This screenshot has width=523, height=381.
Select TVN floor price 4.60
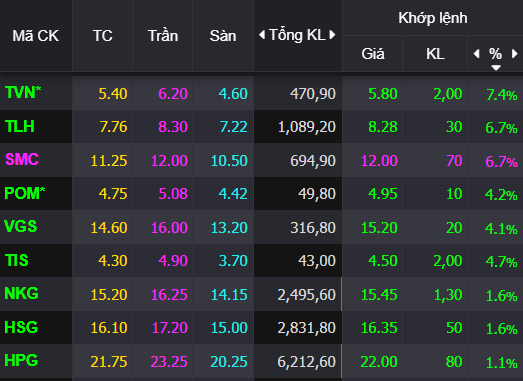point(233,94)
